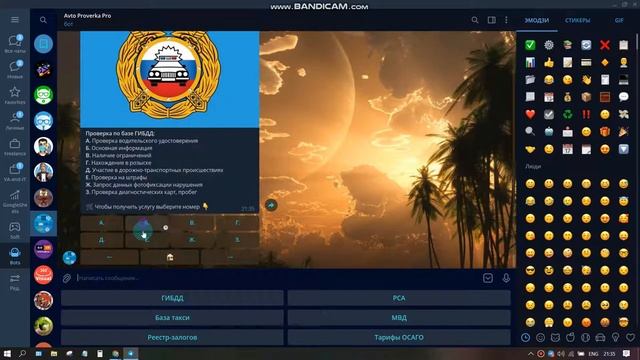Insert the sunglasses smiley emoji

(530, 270)
